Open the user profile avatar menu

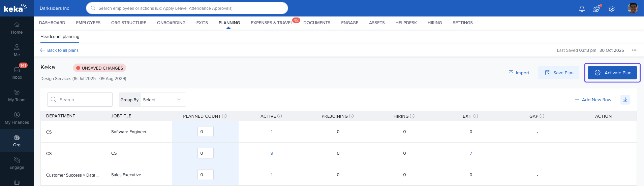(633, 8)
